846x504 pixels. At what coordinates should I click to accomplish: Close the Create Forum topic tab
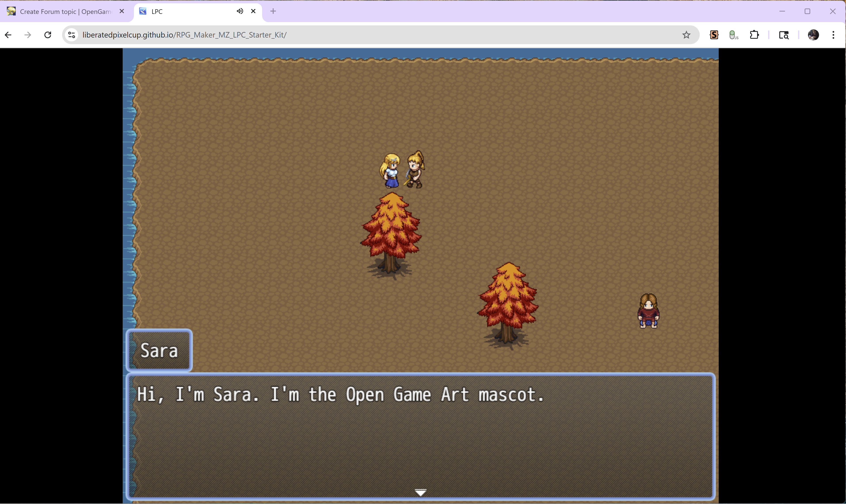pos(122,11)
